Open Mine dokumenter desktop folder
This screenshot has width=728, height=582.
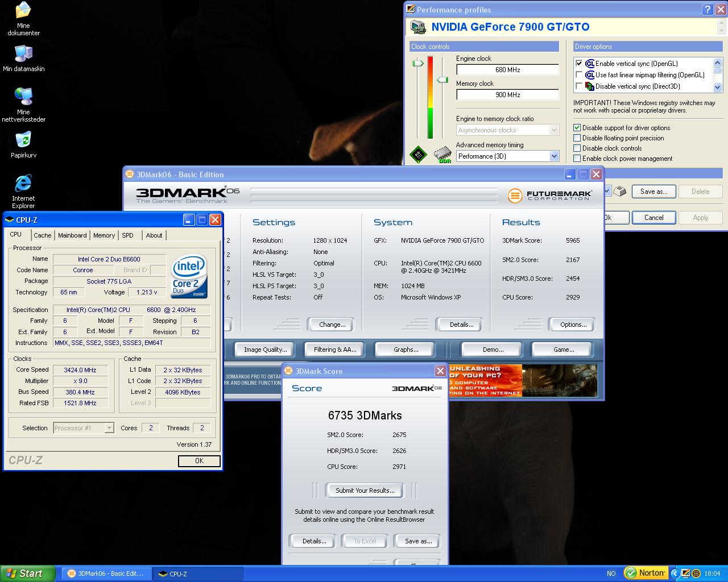[x=23, y=19]
